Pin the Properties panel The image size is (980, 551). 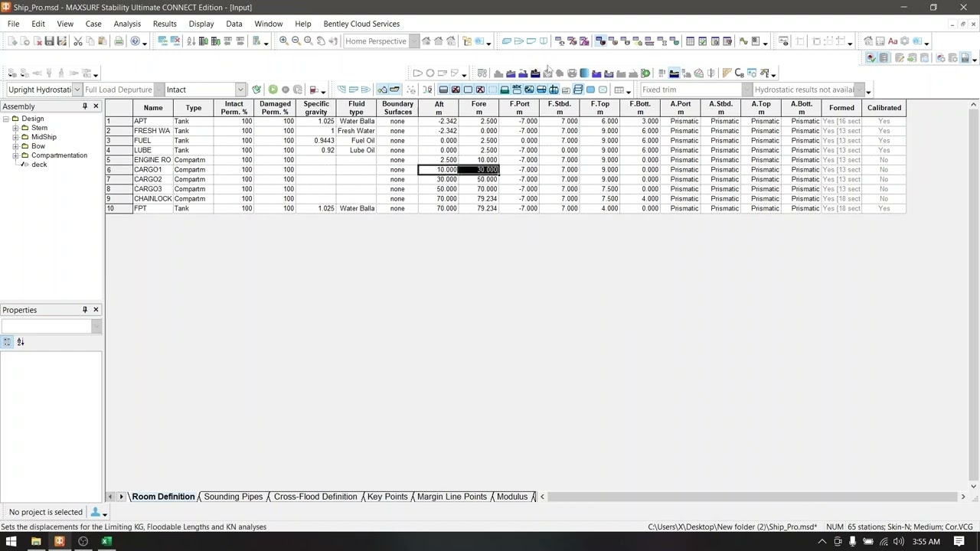(x=85, y=310)
